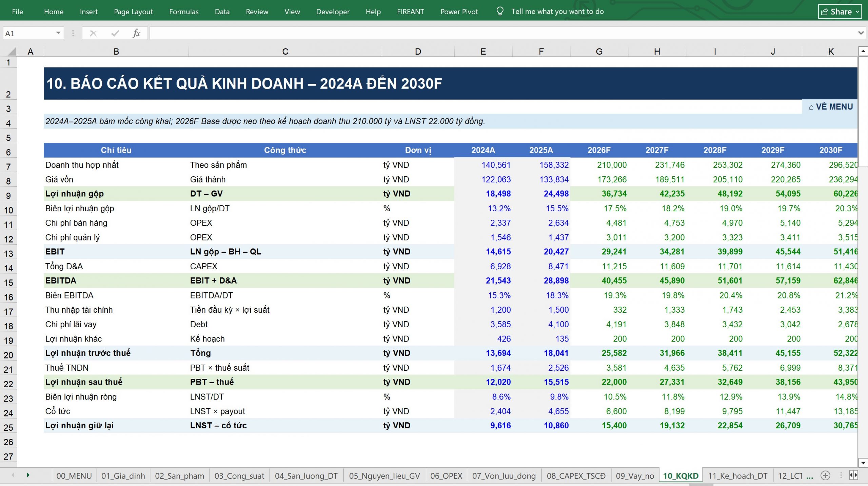Click the next sheet tabs arrow
Screen dimensions: 868x486
(28, 475)
